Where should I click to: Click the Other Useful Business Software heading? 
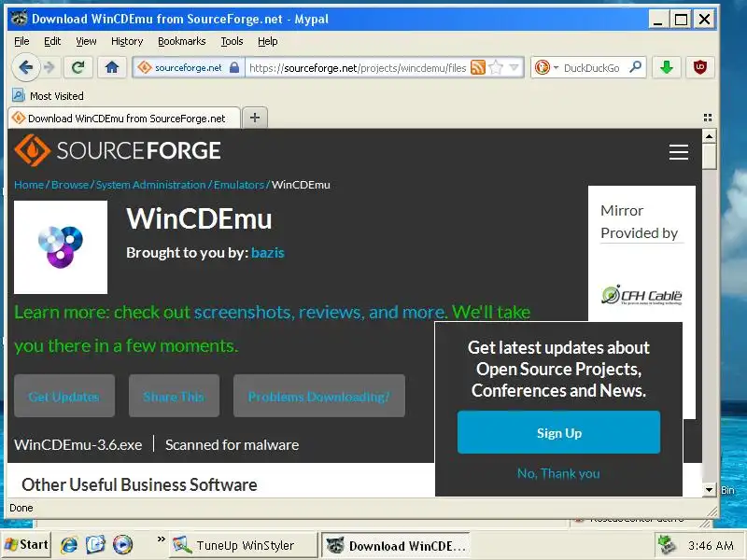(139, 484)
